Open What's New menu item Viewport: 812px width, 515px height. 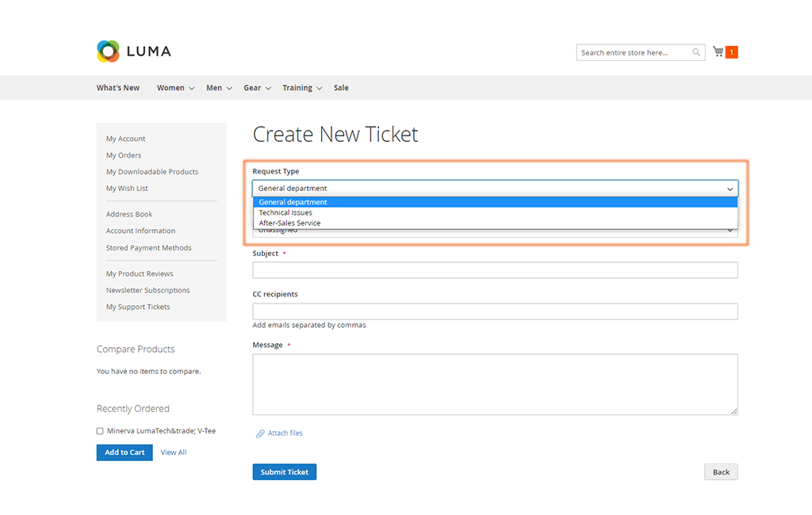pos(118,88)
